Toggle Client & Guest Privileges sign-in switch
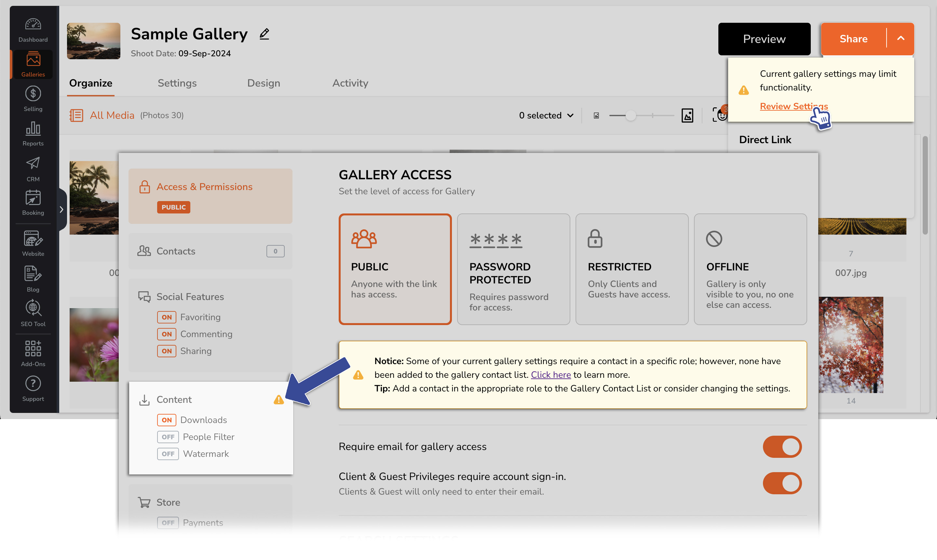The height and width of the screenshot is (560, 937). [782, 484]
